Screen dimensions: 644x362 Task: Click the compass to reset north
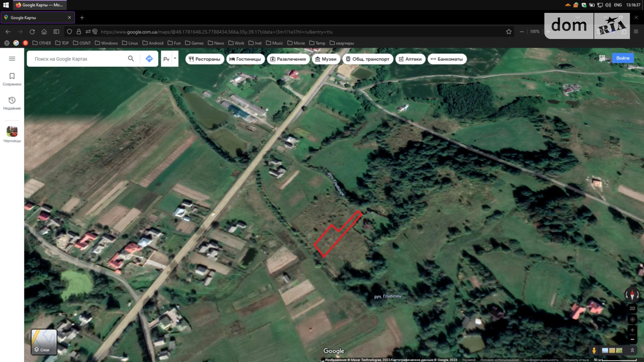click(632, 295)
